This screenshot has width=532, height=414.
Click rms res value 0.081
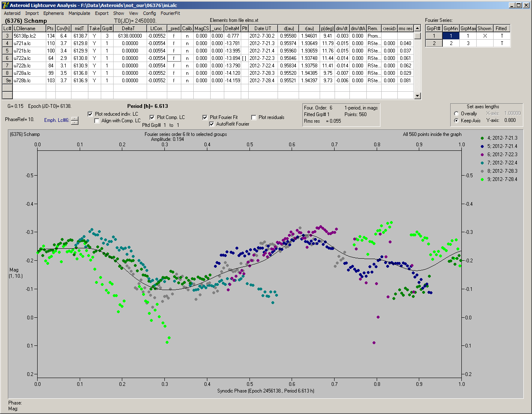(x=406, y=81)
